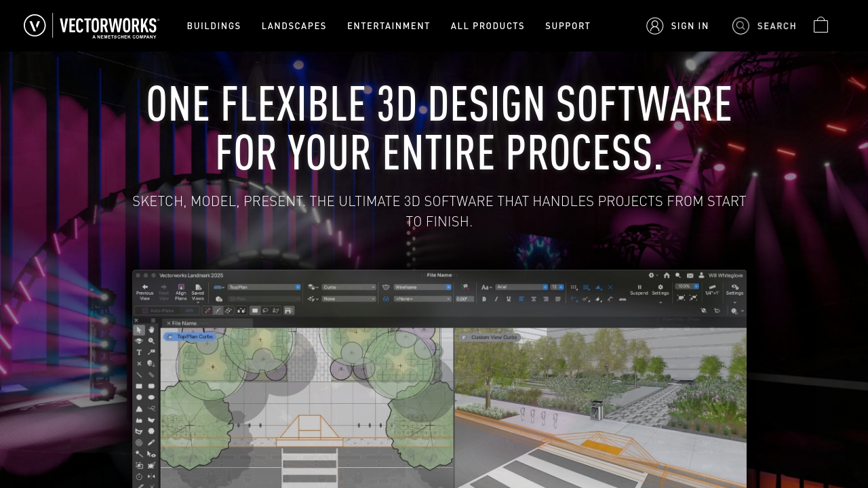The height and width of the screenshot is (488, 868).
Task: Open the shopping cart icon
Action: [x=821, y=25]
